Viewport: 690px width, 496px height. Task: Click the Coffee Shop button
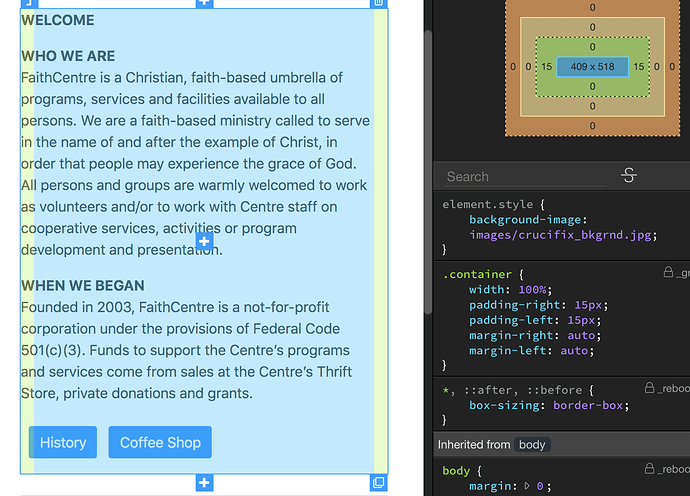160,442
